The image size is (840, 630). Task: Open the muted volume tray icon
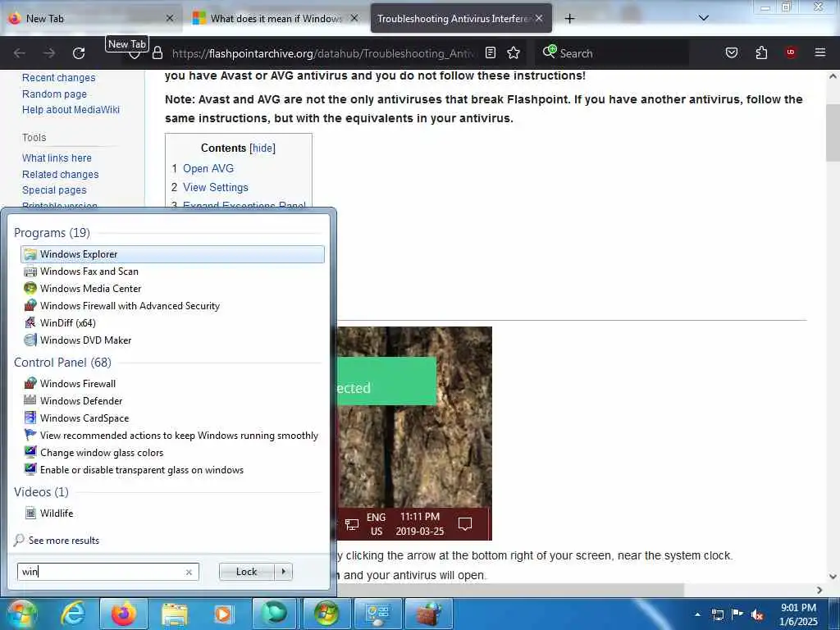point(757,614)
